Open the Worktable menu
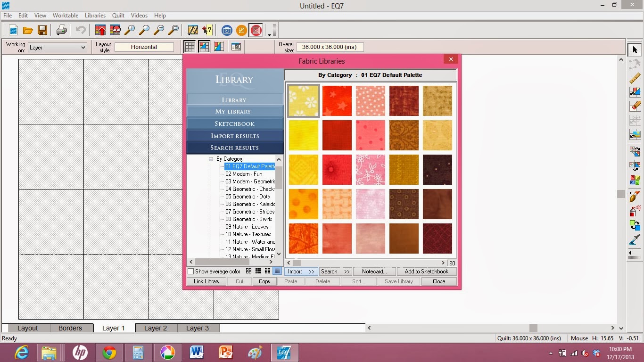Viewport: 644px width, 362px height. pos(66,16)
